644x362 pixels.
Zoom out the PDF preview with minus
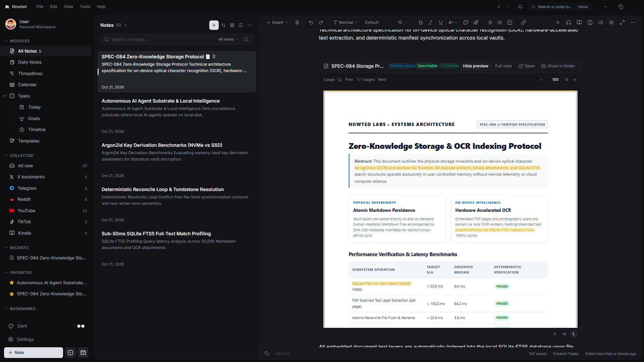(x=541, y=80)
